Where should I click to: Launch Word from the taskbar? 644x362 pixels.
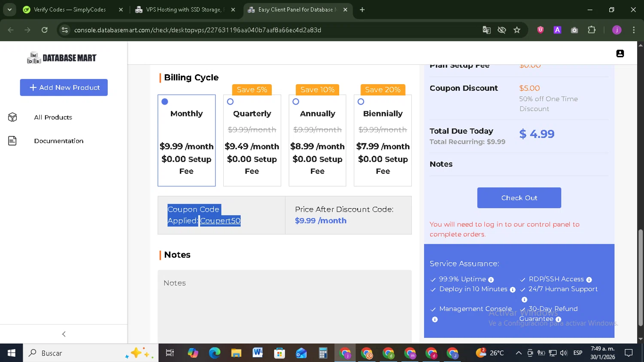[258, 353]
